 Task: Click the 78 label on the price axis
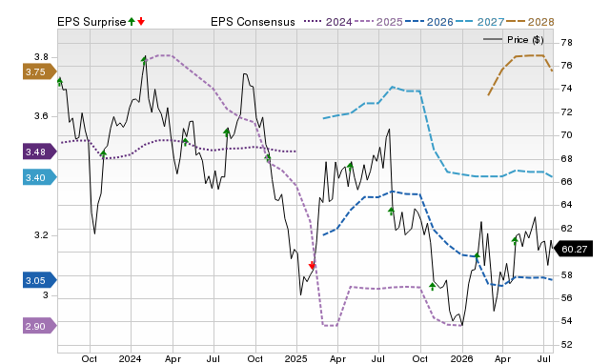point(567,42)
